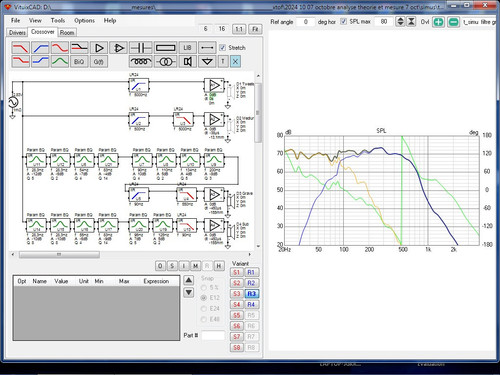Click the Value column header
Viewport: 500px width, 375px height.
pyautogui.click(x=61, y=281)
